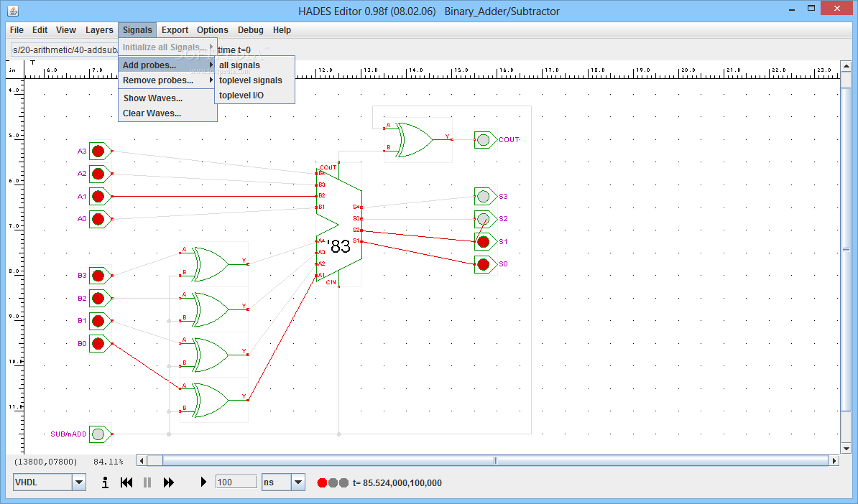Viewport: 858px width, 504px height.
Task: Click the horizontal scrollbar thumb
Action: [x=495, y=461]
